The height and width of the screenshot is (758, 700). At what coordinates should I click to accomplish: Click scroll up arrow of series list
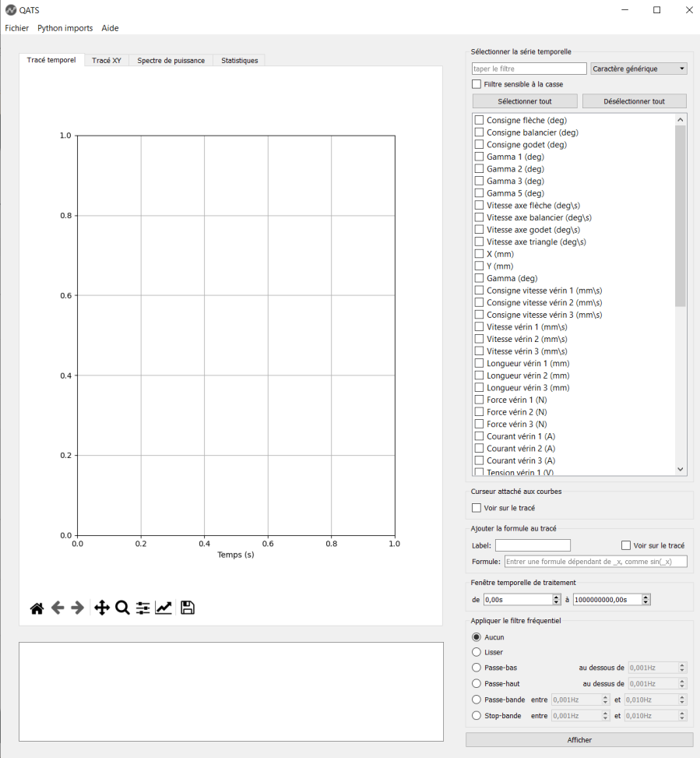point(681,119)
